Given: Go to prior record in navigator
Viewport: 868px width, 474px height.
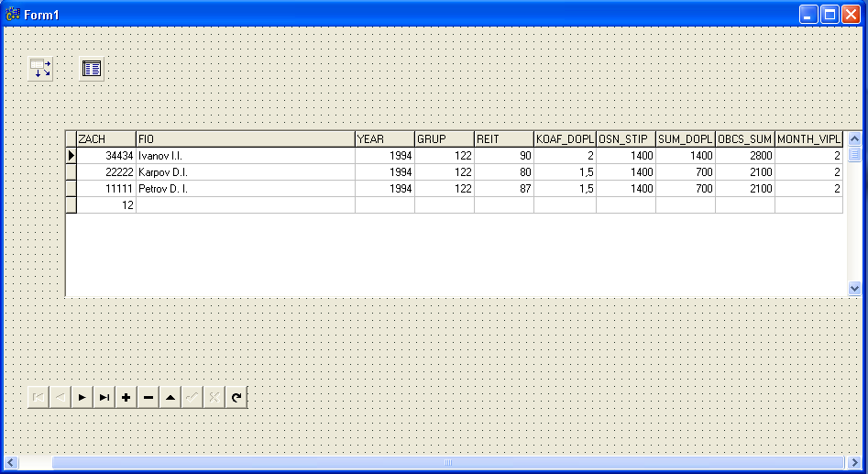Looking at the screenshot, I should pyautogui.click(x=60, y=397).
